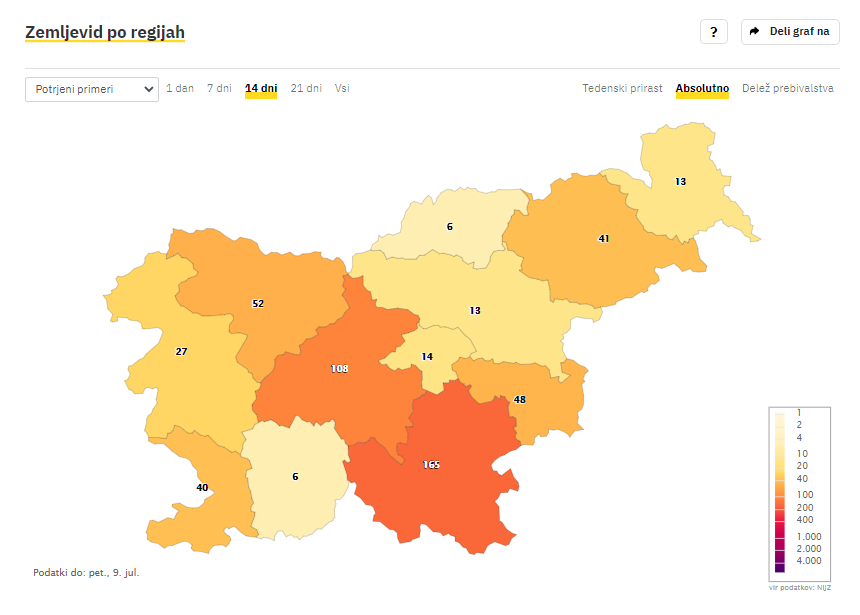
Task: Click the Deli graf na button
Action: (790, 32)
